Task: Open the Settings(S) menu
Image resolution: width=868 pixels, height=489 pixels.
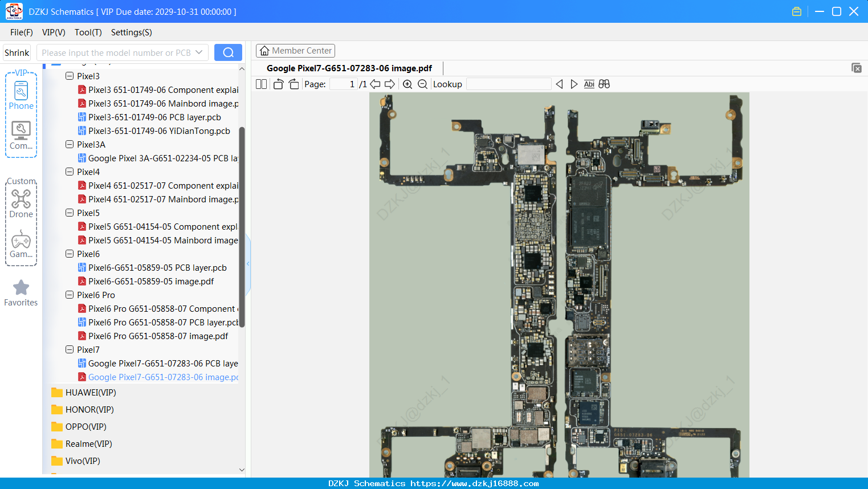Action: 132,32
